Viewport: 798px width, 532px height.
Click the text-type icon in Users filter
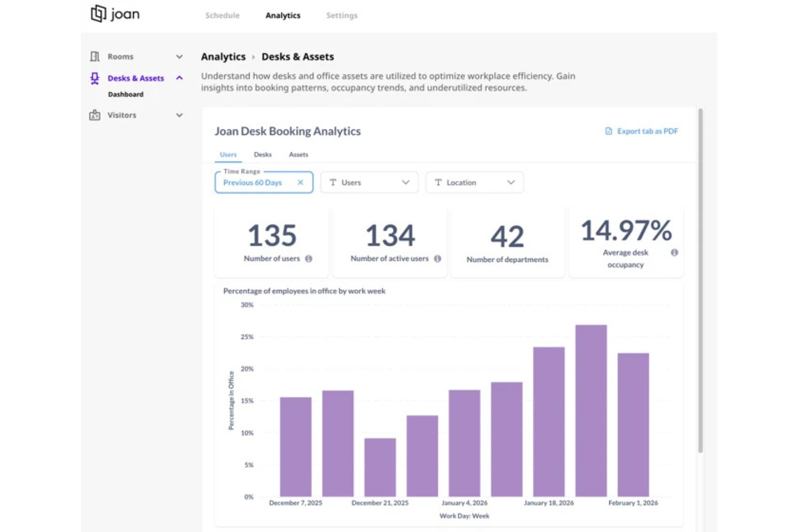[333, 183]
